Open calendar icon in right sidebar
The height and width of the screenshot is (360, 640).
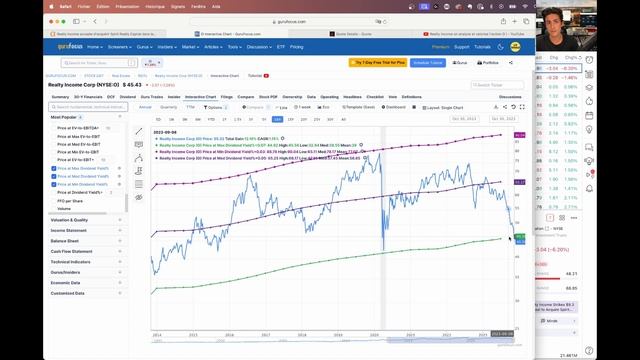coord(589,116)
